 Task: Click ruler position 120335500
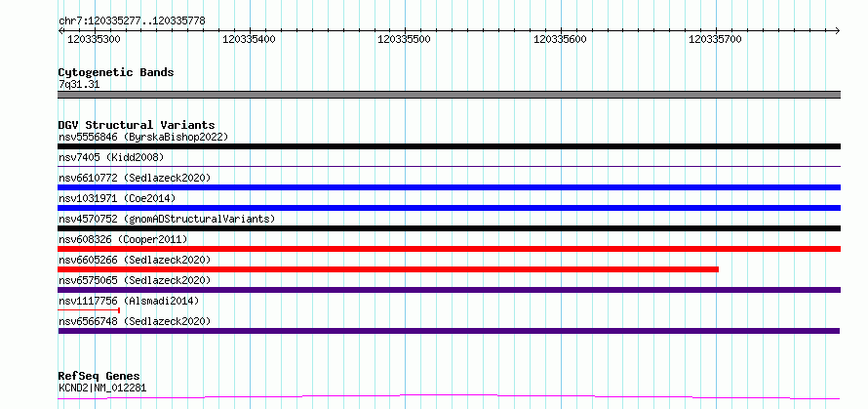[x=404, y=39]
